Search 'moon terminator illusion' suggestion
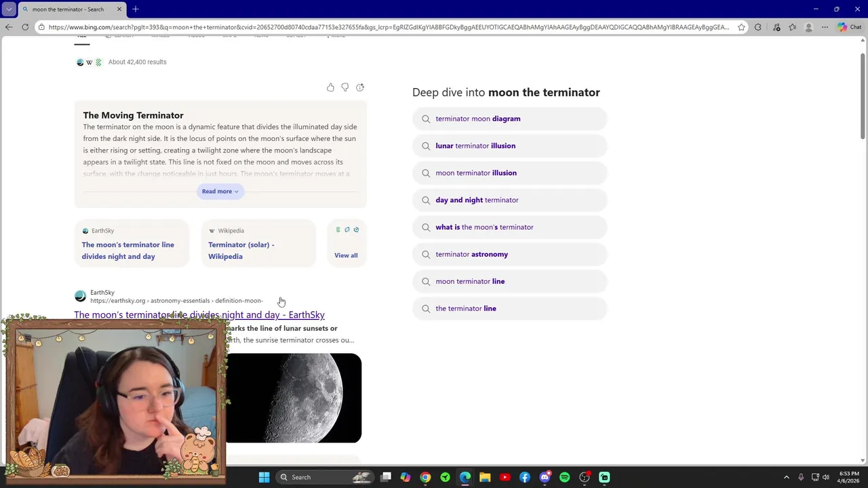Image resolution: width=868 pixels, height=488 pixels. tap(509, 173)
